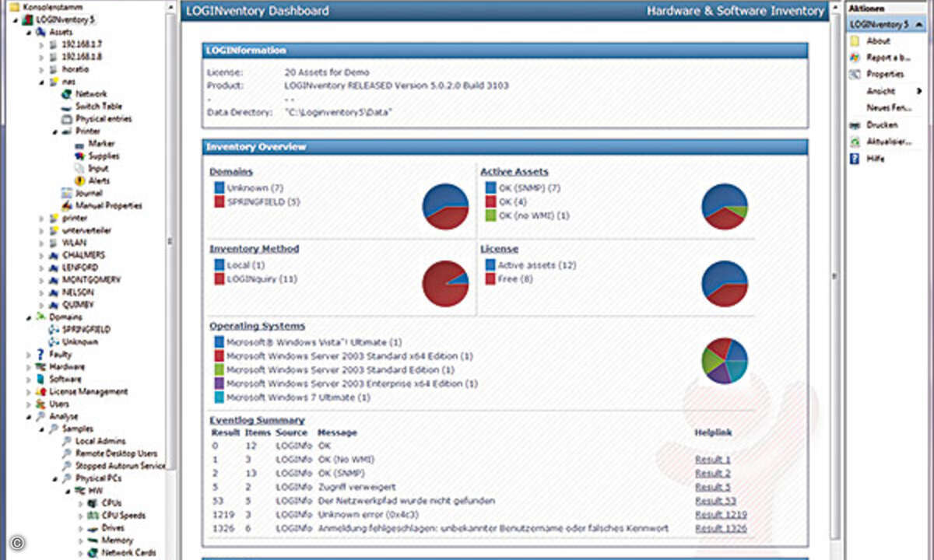Open the Eventlog Summary link
The image size is (934, 560).
(x=257, y=421)
